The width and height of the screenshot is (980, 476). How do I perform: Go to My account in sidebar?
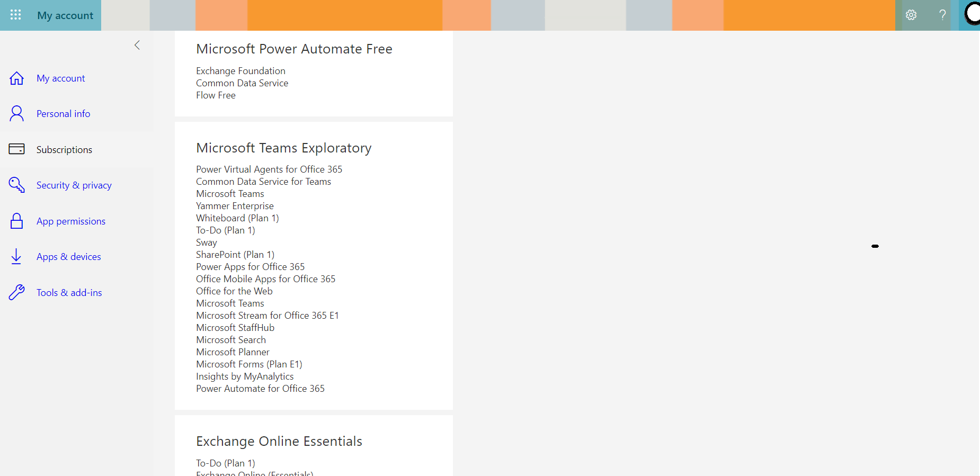coord(61,78)
